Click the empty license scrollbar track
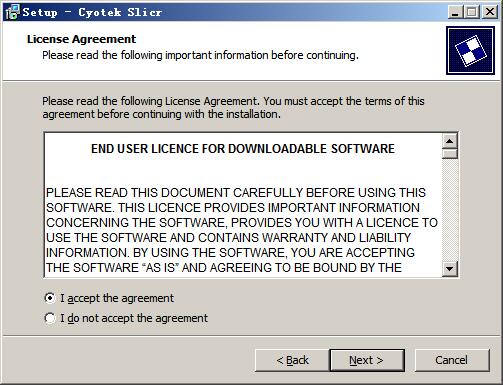Image resolution: width=503 pixels, height=385 pixels. pos(450,210)
